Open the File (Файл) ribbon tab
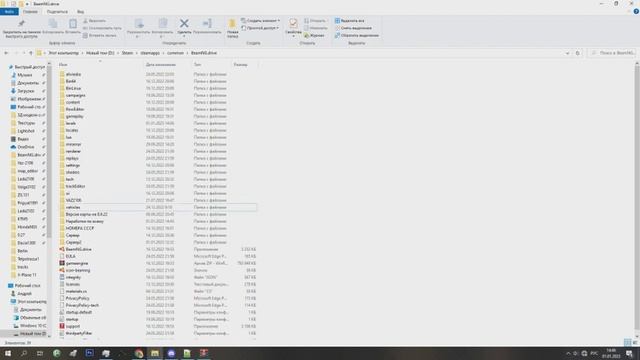The image size is (640, 360). [x=9, y=12]
